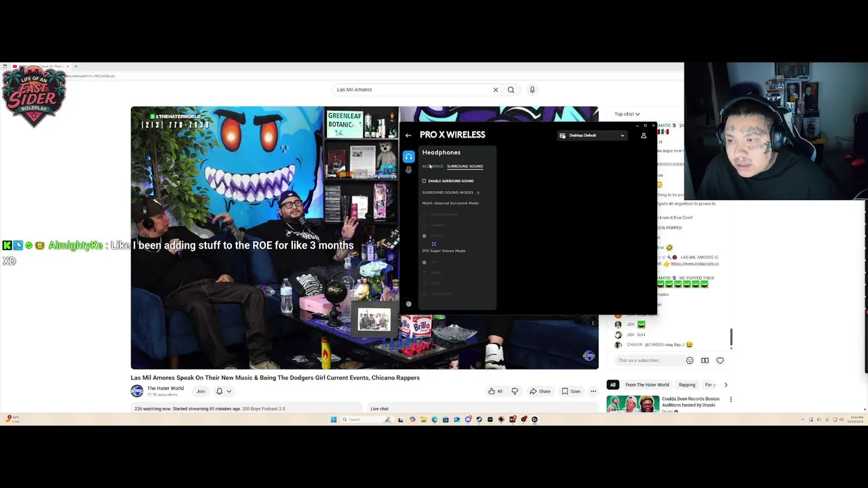Open the Windows Start menu

[334, 420]
